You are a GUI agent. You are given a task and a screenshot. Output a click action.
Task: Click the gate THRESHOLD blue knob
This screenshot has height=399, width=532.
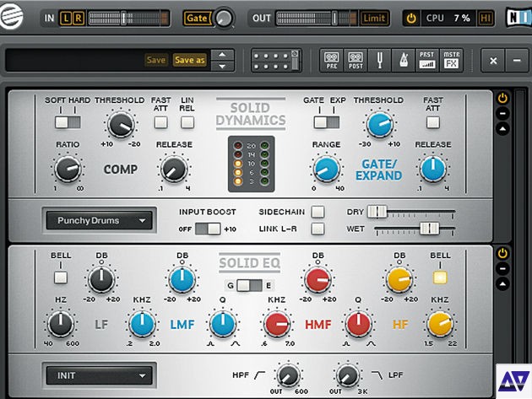pyautogui.click(x=380, y=124)
